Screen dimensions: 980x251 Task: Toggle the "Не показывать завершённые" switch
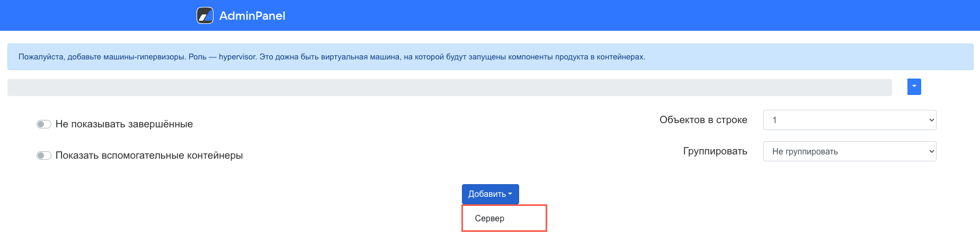pyautogui.click(x=43, y=124)
